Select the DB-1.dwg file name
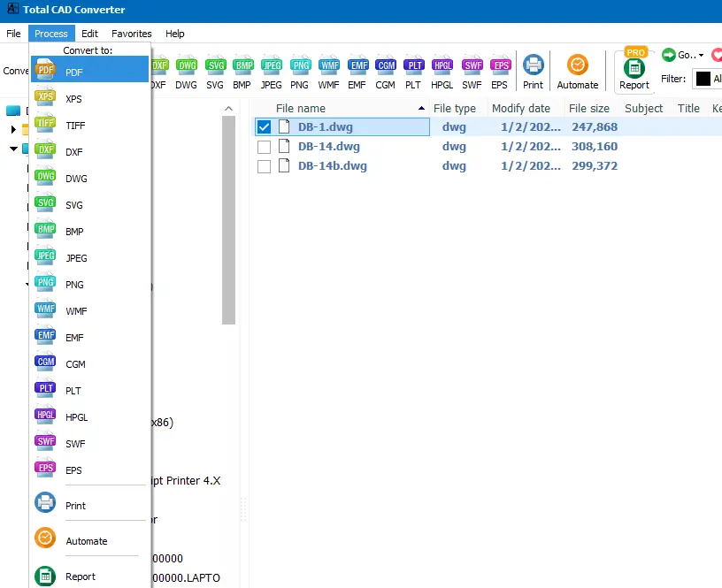Viewport: 722px width, 588px height. pos(325,127)
